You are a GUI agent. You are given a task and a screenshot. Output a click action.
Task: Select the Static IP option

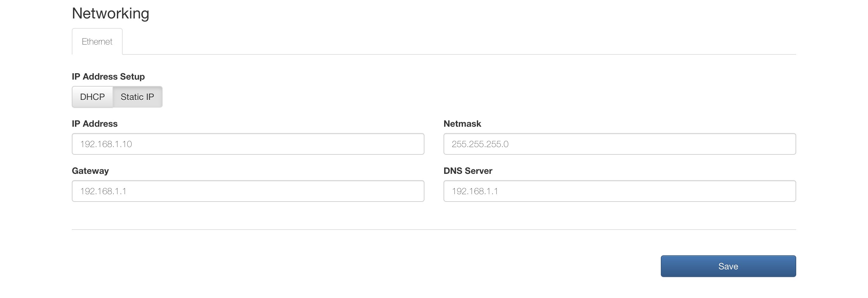(138, 97)
